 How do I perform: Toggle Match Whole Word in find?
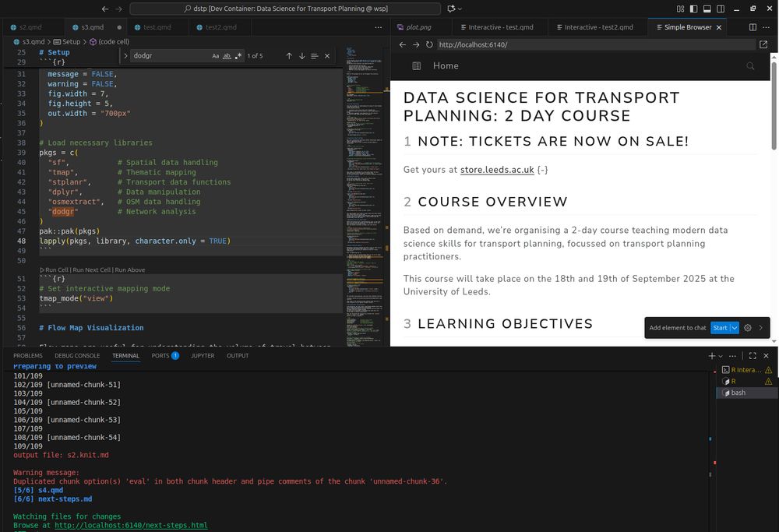pos(227,56)
